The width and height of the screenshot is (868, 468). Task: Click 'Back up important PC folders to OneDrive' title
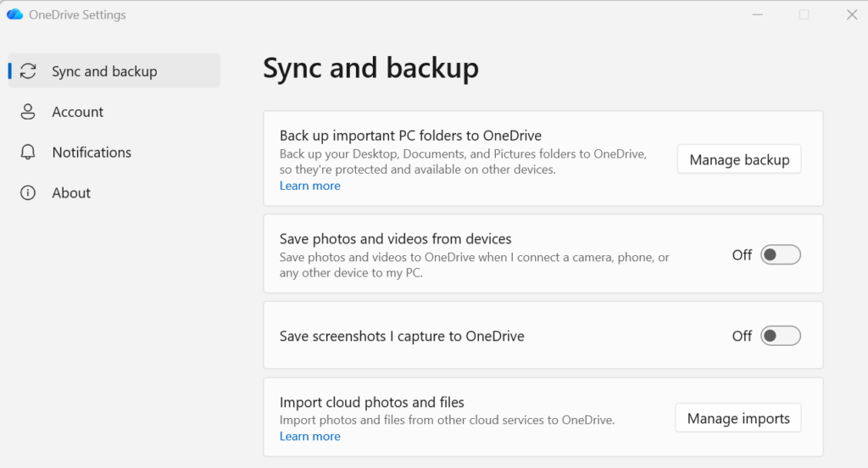[x=411, y=136]
